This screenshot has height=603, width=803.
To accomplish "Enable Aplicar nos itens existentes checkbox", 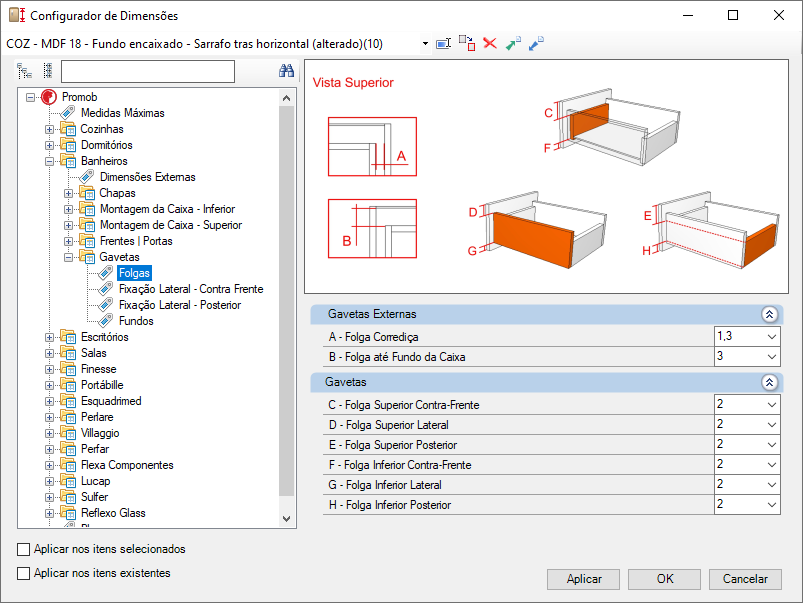I will [x=24, y=573].
